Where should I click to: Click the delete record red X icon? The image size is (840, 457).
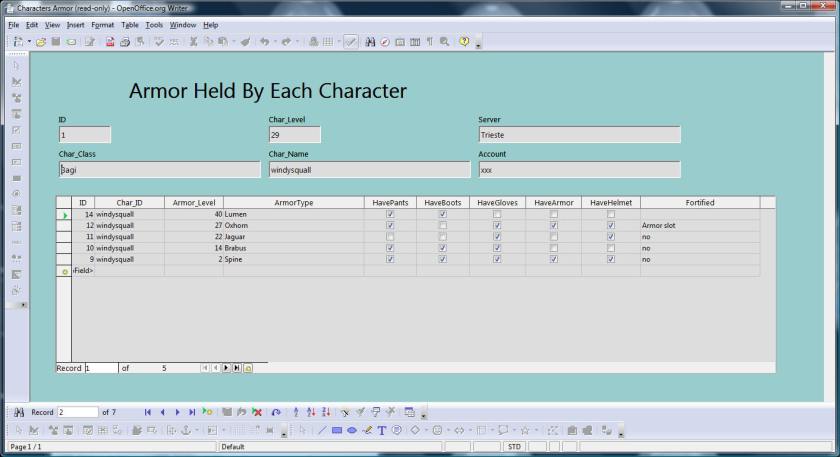tap(257, 412)
